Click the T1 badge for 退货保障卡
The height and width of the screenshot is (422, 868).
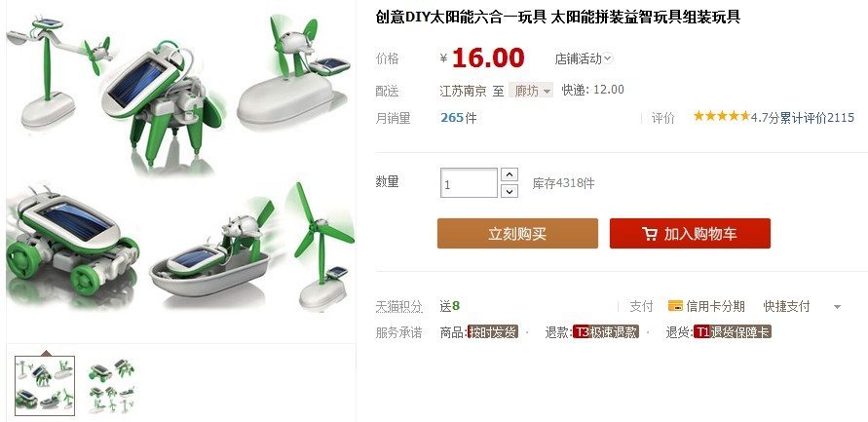pos(702,332)
